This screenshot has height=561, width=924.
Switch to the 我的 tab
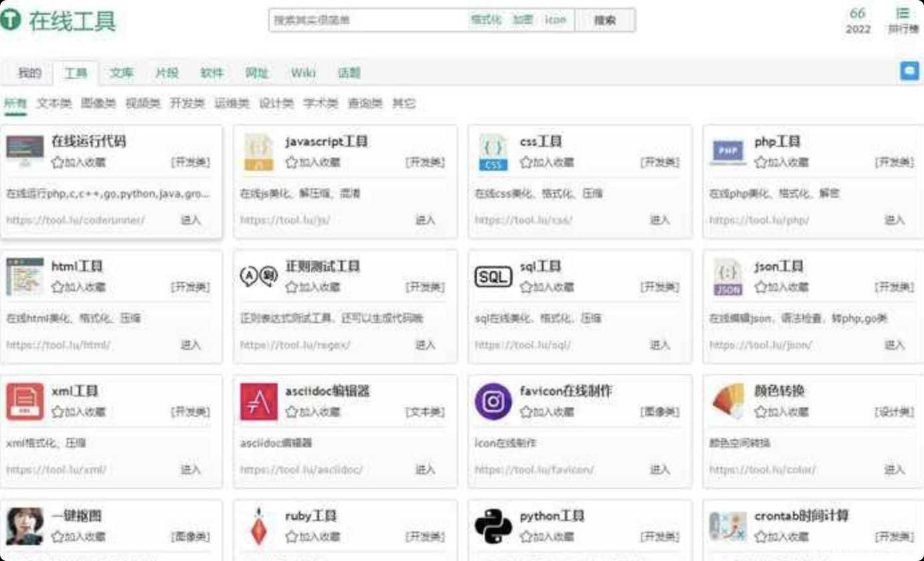pos(29,73)
